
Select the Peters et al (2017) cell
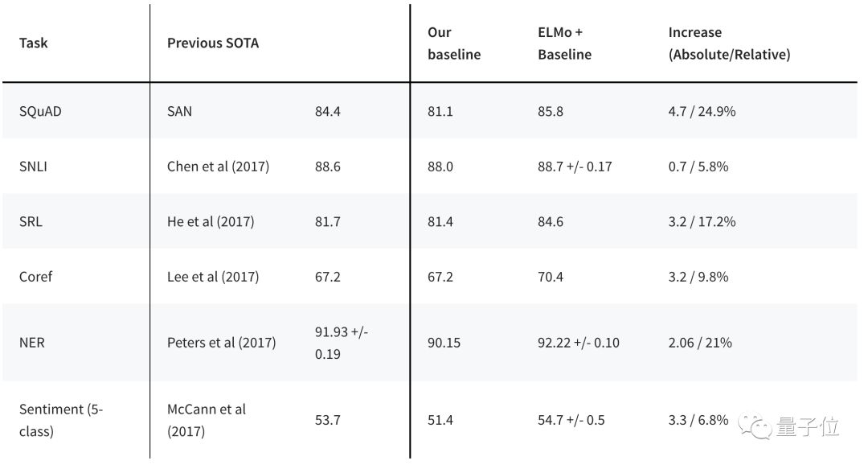[221, 342]
